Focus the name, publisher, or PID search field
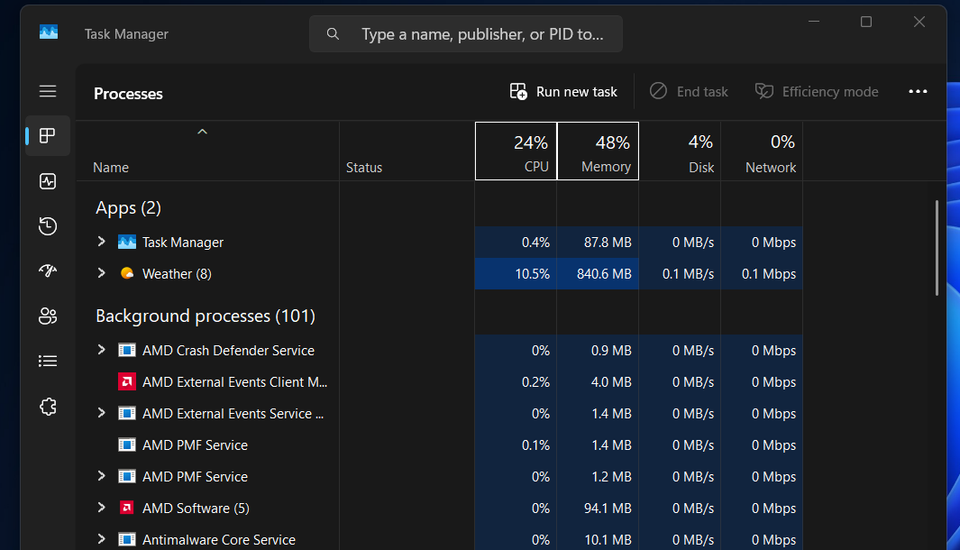This screenshot has width=960, height=550. point(466,34)
